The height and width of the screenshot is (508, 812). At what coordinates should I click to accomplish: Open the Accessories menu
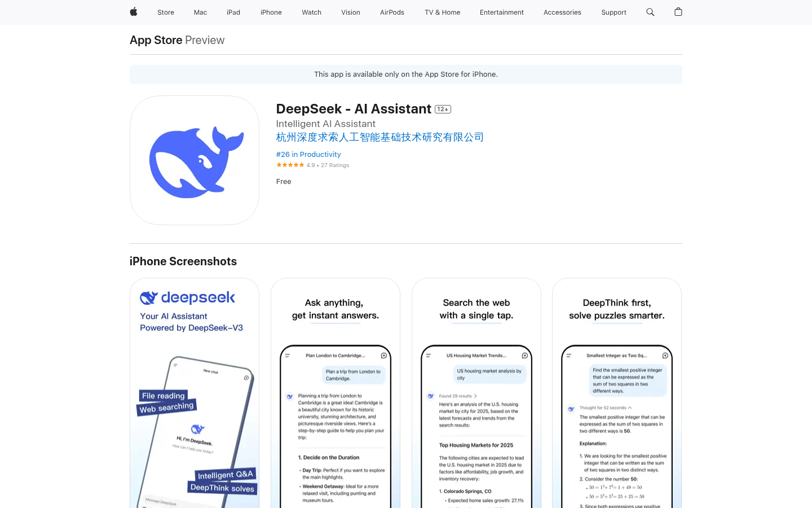coord(562,12)
